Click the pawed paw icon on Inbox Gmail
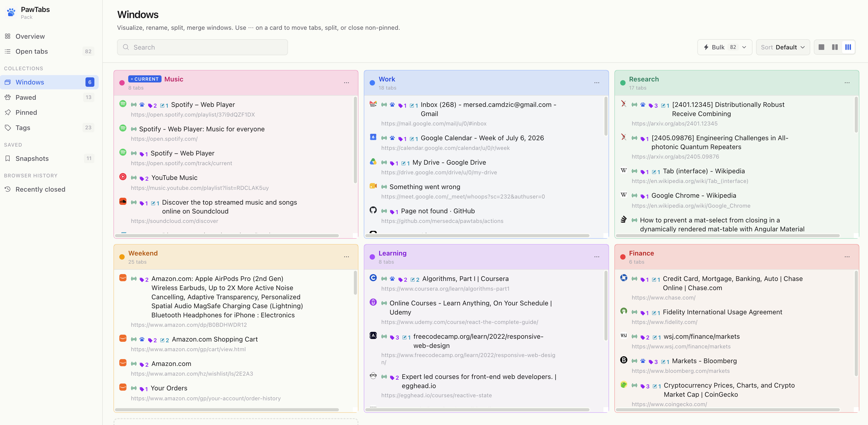 392,105
